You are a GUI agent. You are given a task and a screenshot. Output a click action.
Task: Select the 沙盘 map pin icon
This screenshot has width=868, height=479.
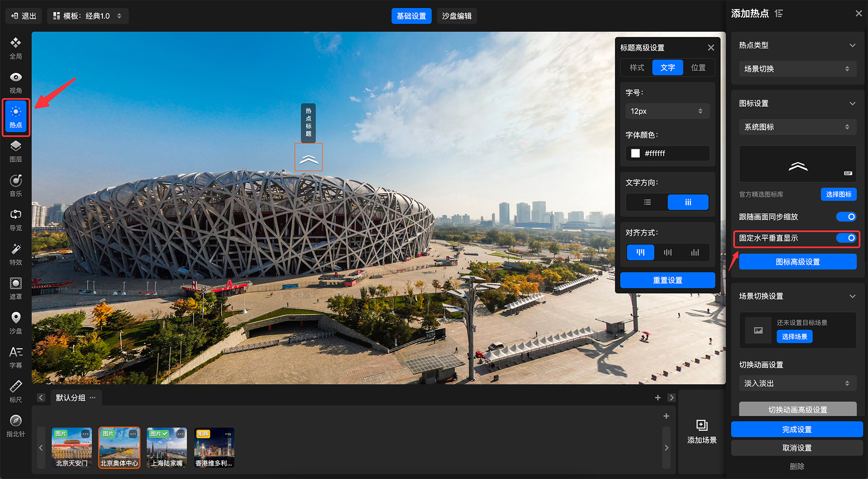(16, 318)
